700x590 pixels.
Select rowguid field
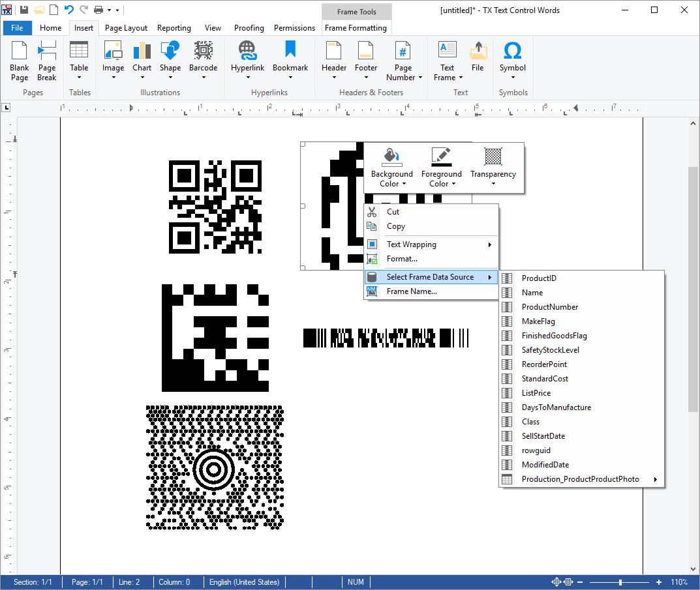(581, 450)
